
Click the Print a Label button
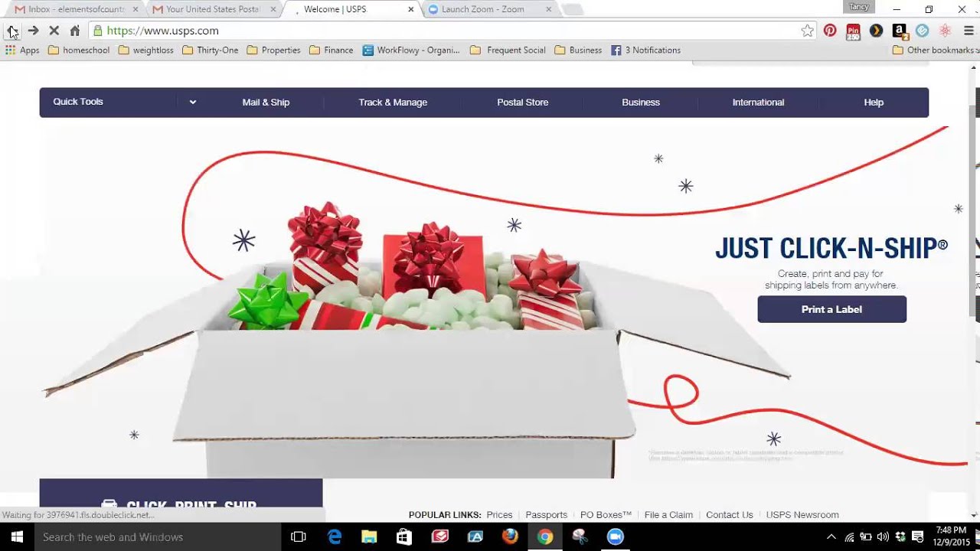pos(831,309)
